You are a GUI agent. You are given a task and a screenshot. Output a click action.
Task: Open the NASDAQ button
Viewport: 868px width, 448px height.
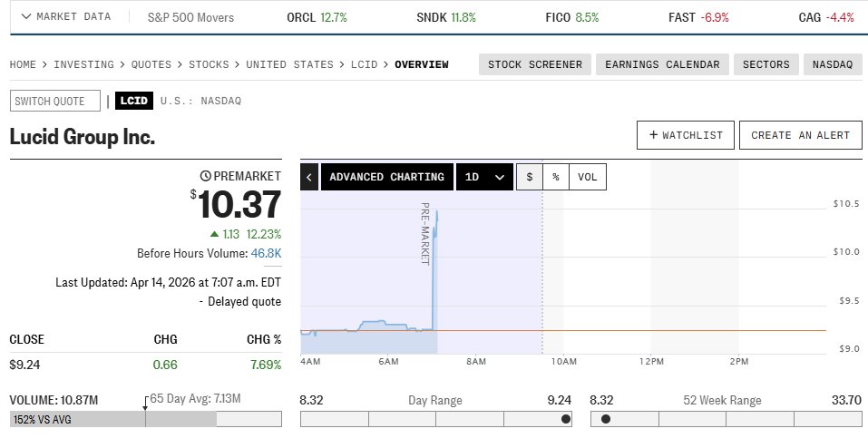click(x=833, y=64)
